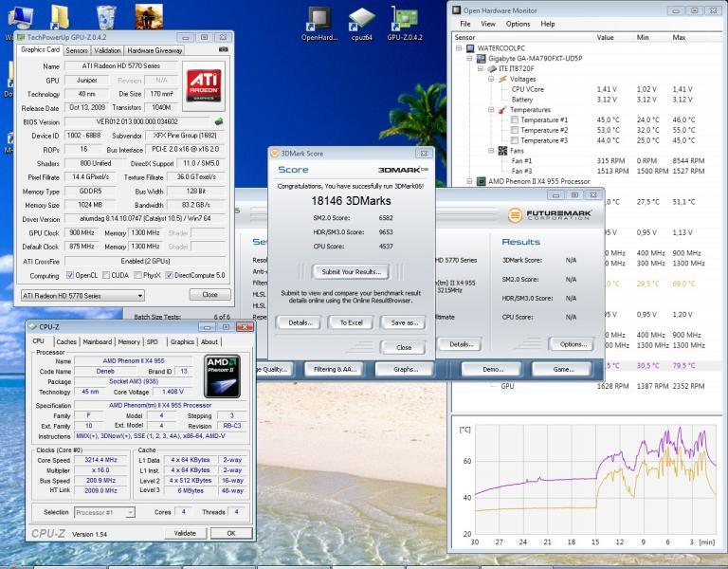Viewport: 728px width, 569px height.
Task: Click the Options button in 3DMark Results
Action: point(573,344)
